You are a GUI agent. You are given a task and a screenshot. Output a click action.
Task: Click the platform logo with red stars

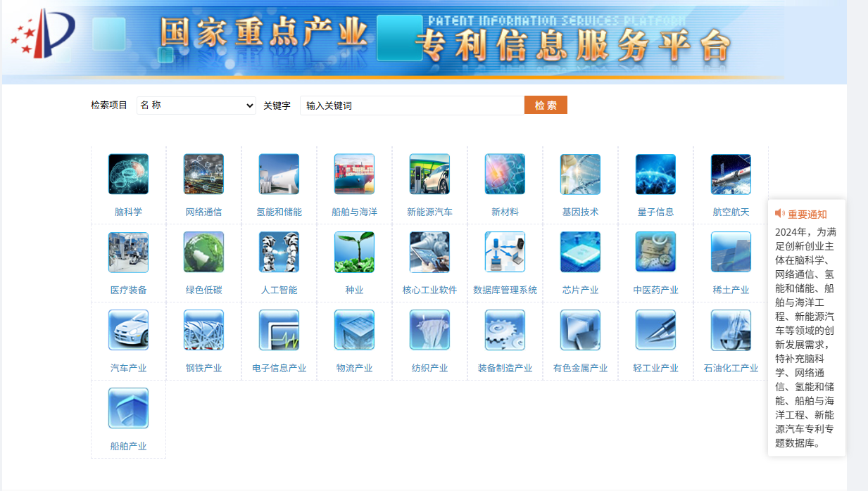(43, 34)
